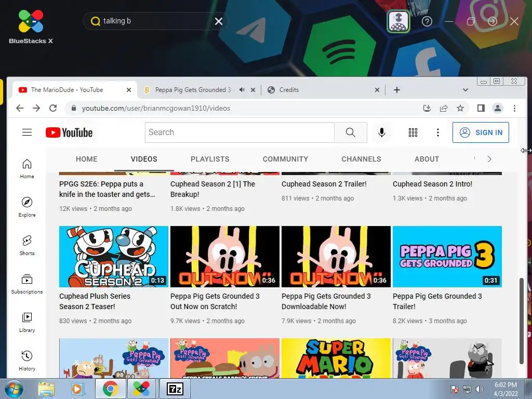
Task: Open the channel ABOUT tab
Action: [427, 159]
